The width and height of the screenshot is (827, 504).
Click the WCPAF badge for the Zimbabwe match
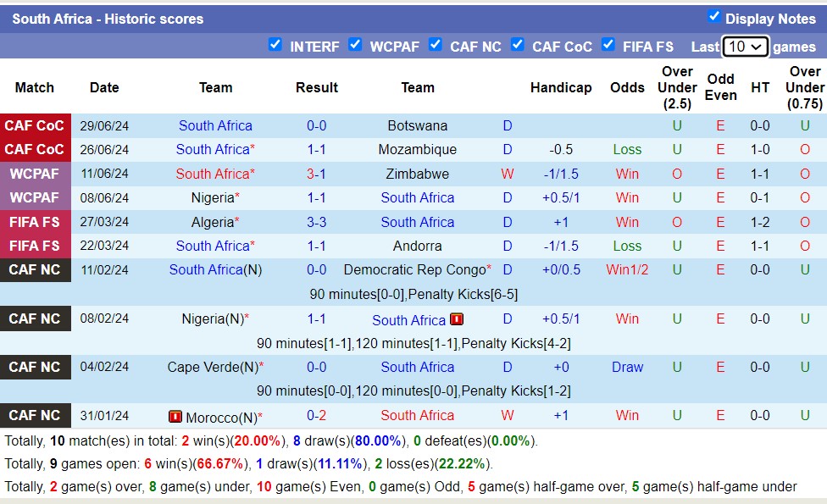36,174
